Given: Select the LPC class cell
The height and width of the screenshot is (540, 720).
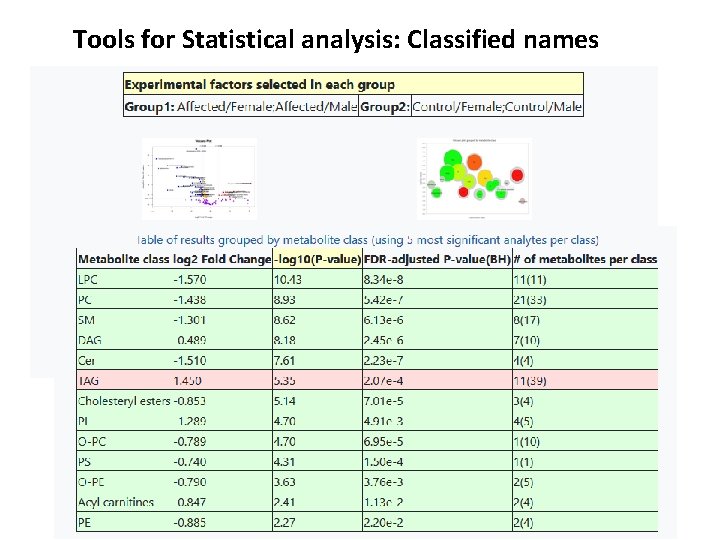Looking at the screenshot, I should point(88,280).
